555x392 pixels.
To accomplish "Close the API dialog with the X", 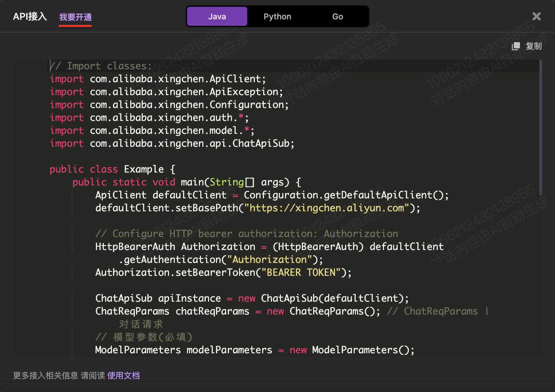I will 537,16.
